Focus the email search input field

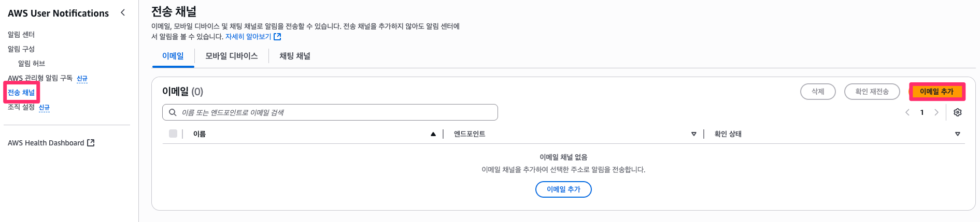[x=330, y=112]
